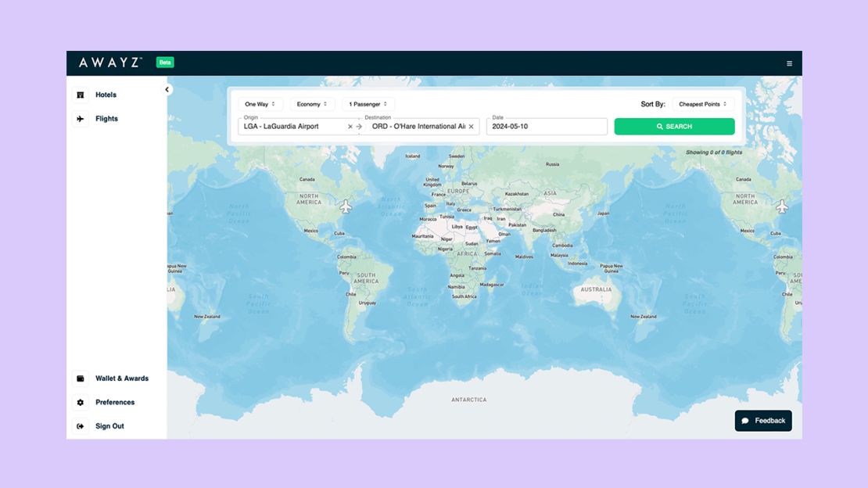
Task: Clear the Origin airport field
Action: pos(350,127)
